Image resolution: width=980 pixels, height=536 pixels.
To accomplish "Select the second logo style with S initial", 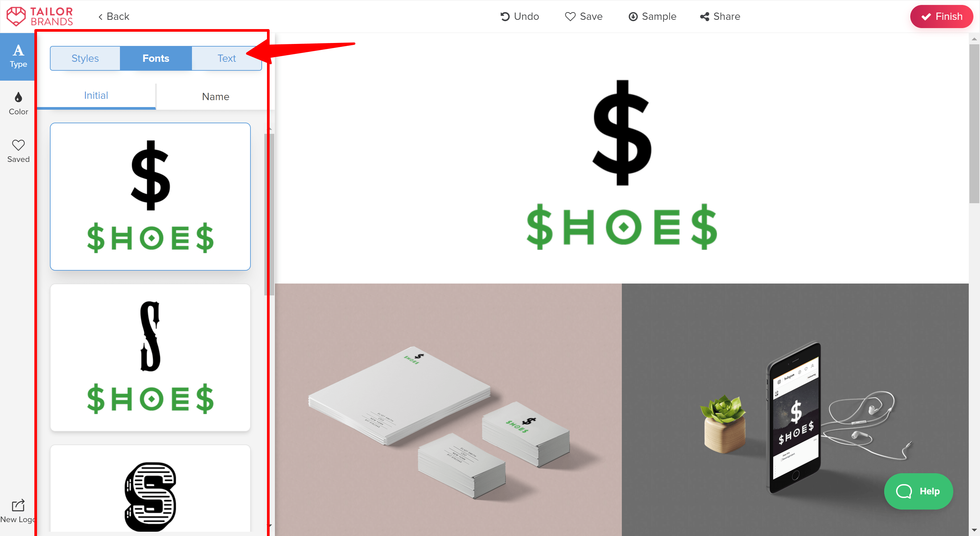I will point(150,357).
